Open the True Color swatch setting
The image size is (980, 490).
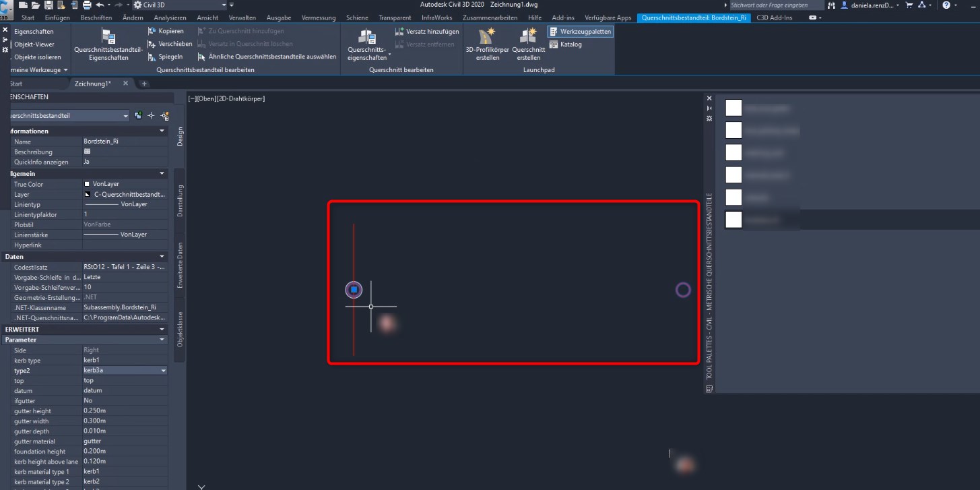[x=125, y=183]
